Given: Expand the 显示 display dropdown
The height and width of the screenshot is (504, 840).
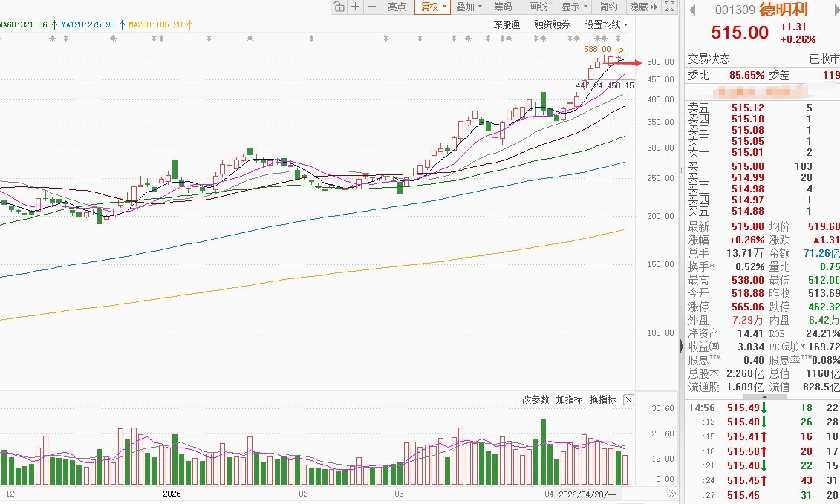Looking at the screenshot, I should click(574, 7).
